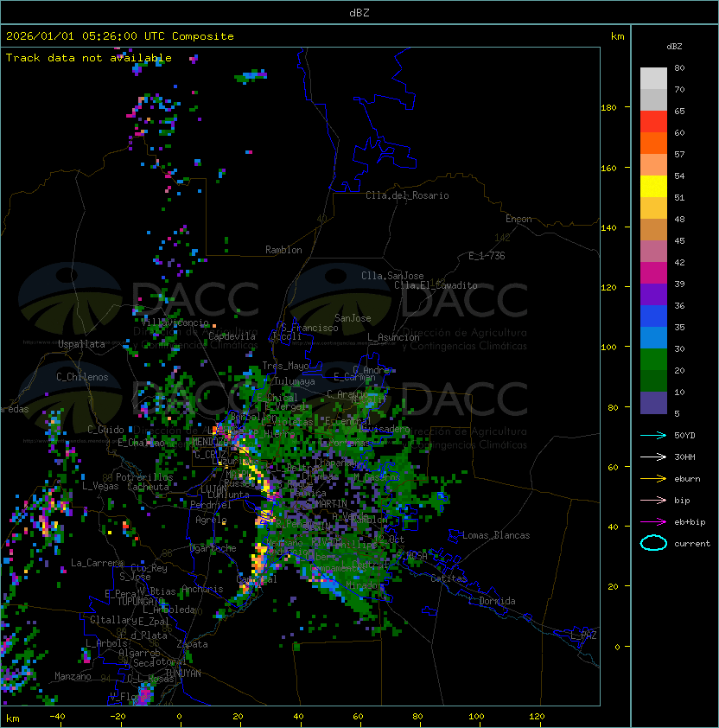Click the 'E_1-736' map label
719x728 pixels.
(x=487, y=256)
